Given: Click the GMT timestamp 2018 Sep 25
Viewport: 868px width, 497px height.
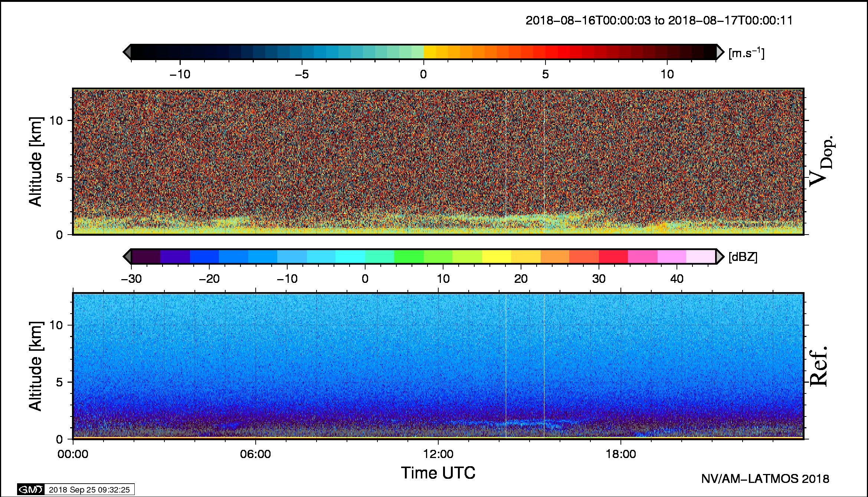Looking at the screenshot, I should [89, 490].
